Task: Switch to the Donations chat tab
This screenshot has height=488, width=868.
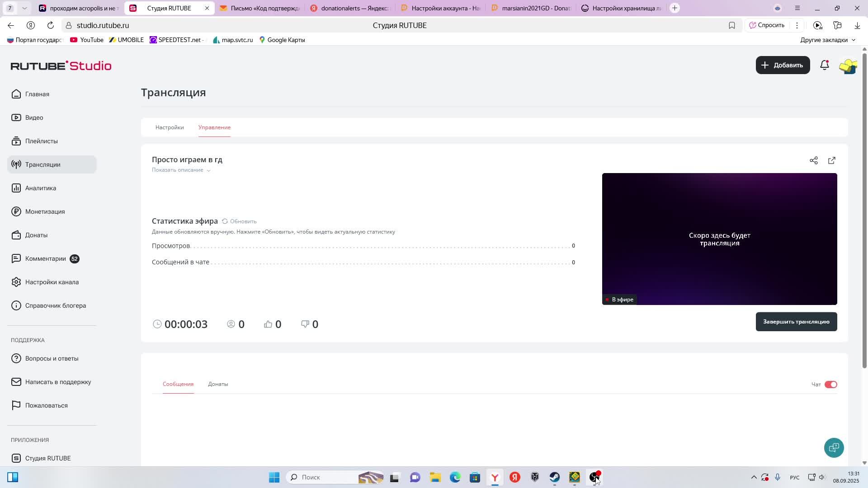Action: tap(218, 384)
